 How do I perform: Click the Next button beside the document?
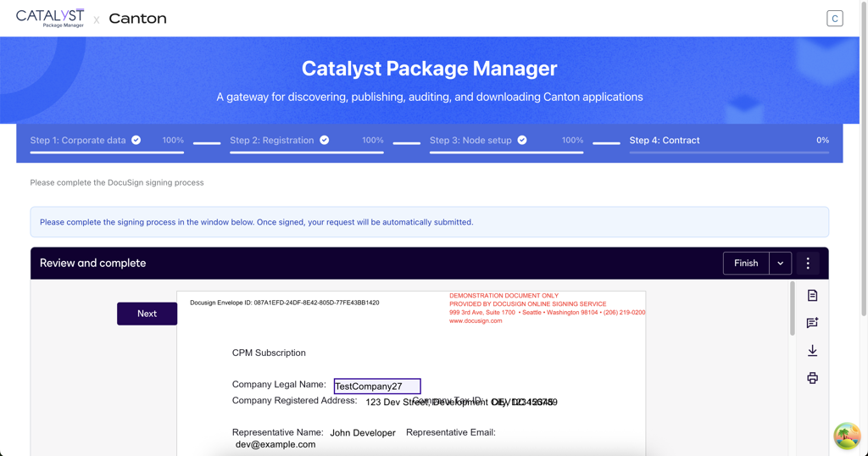click(147, 314)
